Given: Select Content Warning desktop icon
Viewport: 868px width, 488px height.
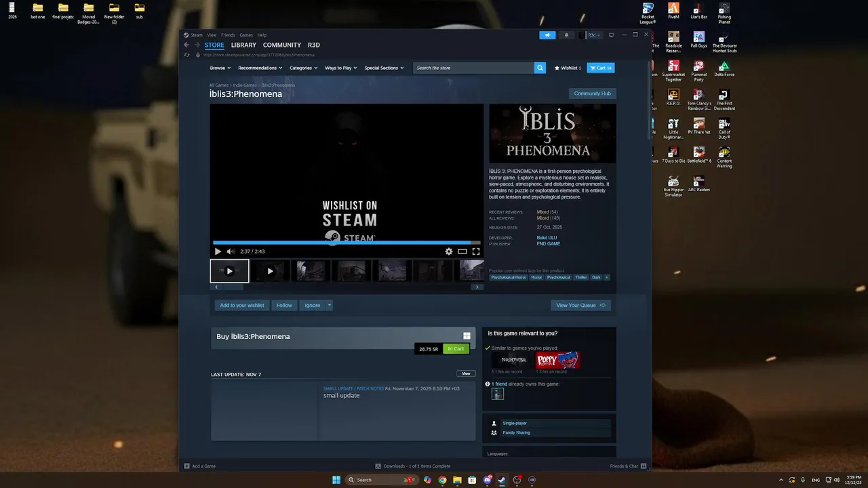Looking at the screenshot, I should 724,157.
